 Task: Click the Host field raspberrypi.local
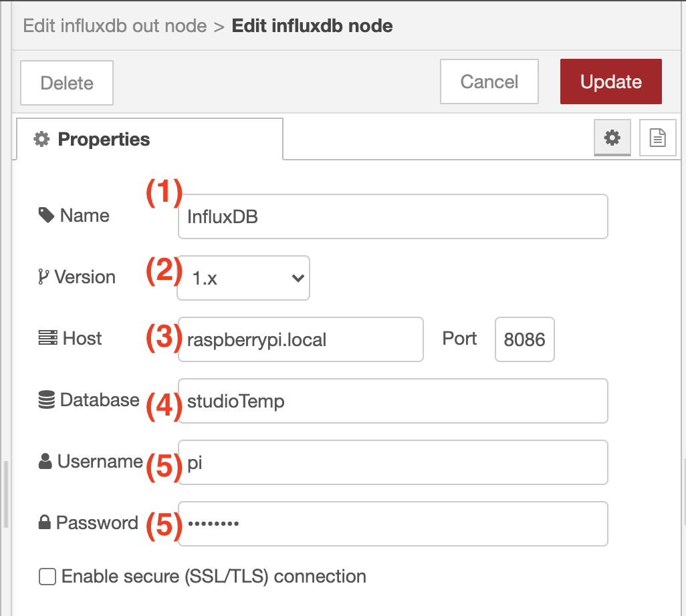coord(301,339)
